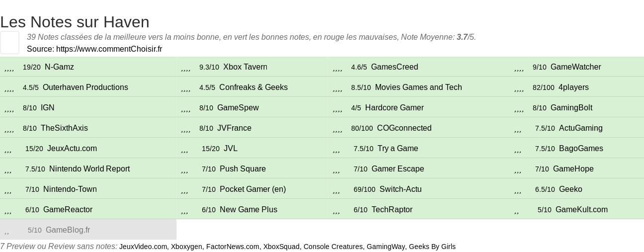Open Geeks By Girls preview link
Image resolution: width=644 pixels, height=252 pixels.
432,247
